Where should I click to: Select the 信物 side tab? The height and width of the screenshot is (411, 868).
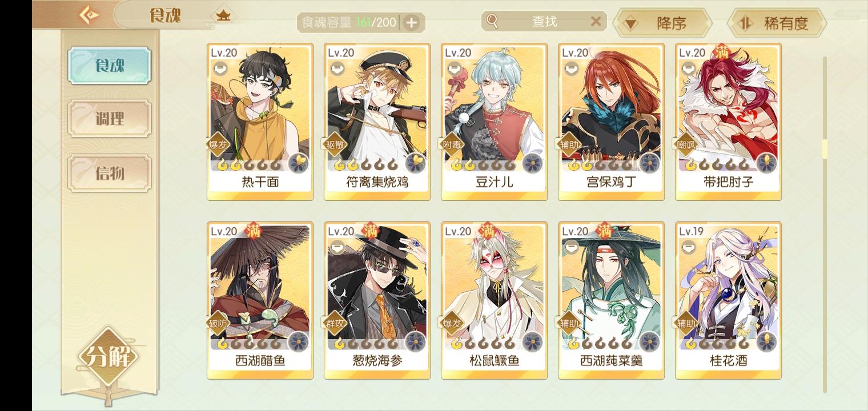tap(110, 173)
